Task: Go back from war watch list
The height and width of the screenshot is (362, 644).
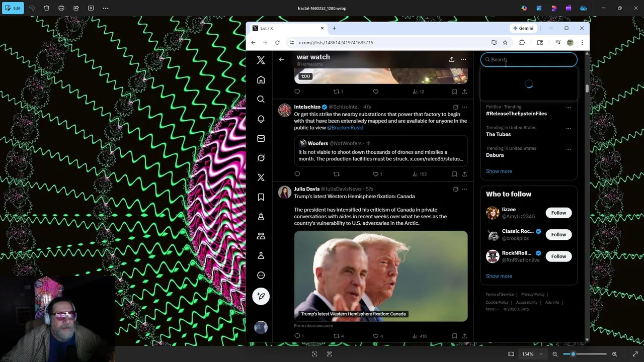Action: click(x=281, y=59)
